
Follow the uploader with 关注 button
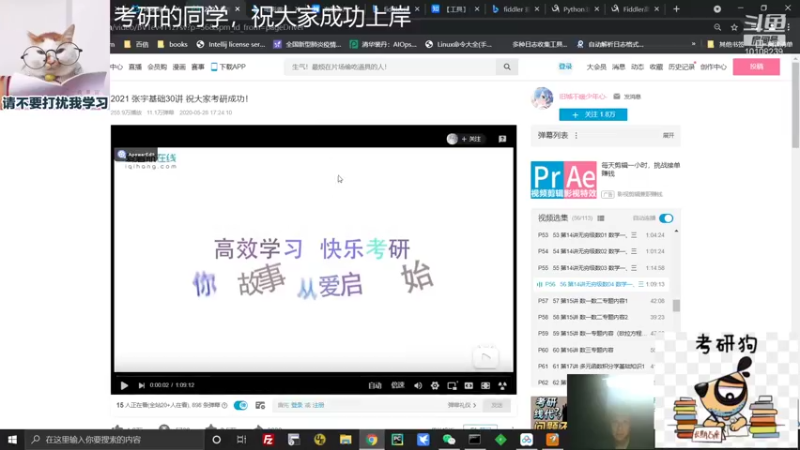pyautogui.click(x=593, y=115)
